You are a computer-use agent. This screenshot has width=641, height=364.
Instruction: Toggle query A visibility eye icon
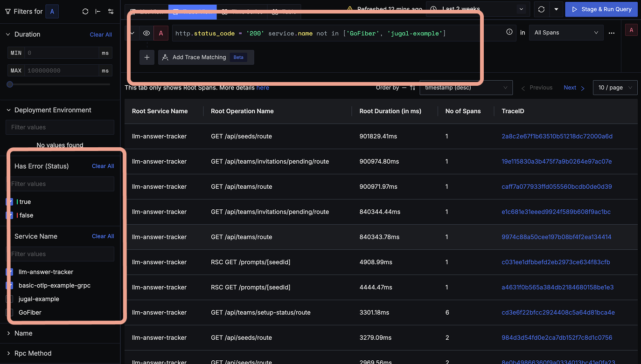[146, 33]
